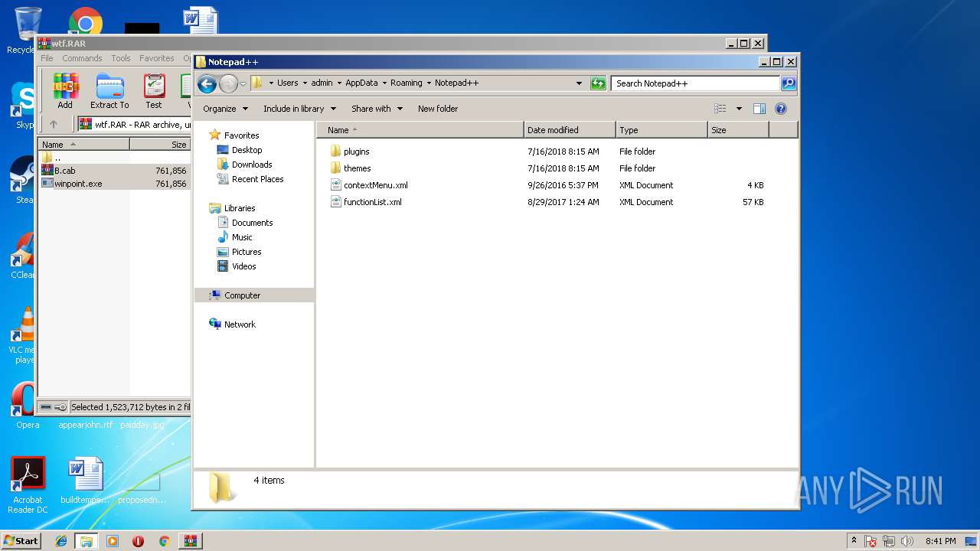
Task: Click the 8:41 PM system clock
Action: [940, 541]
